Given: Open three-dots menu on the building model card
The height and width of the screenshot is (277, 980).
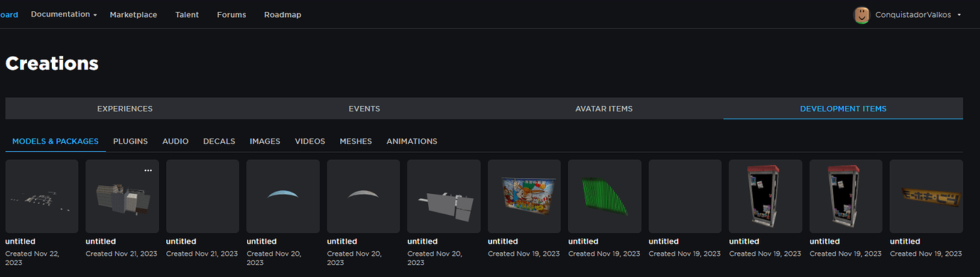Looking at the screenshot, I should tap(148, 170).
